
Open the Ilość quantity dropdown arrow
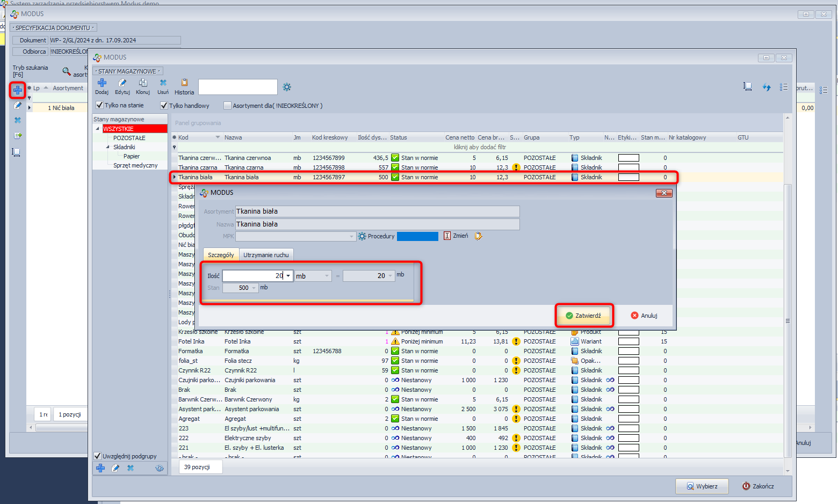coord(288,276)
